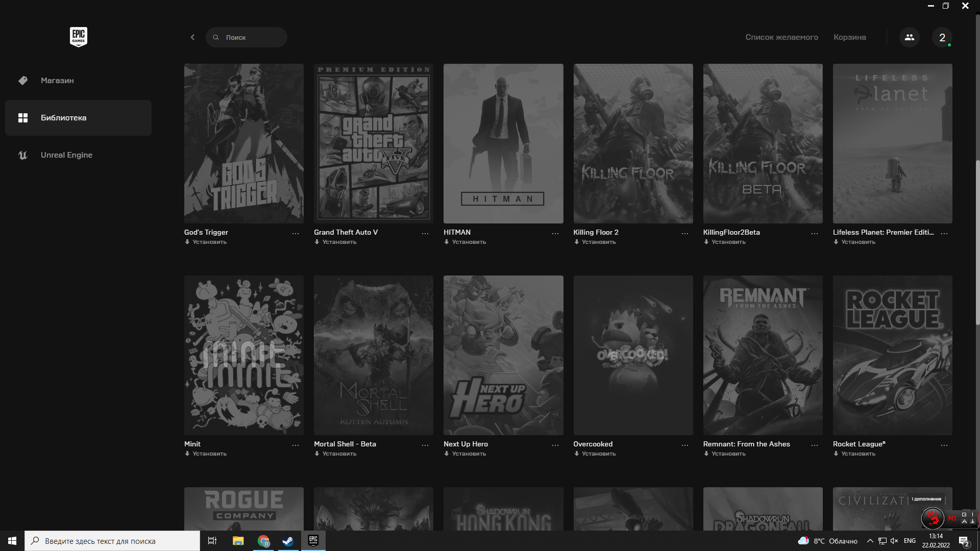Open Rocket League cover art
The width and height of the screenshot is (980, 551).
click(x=893, y=355)
